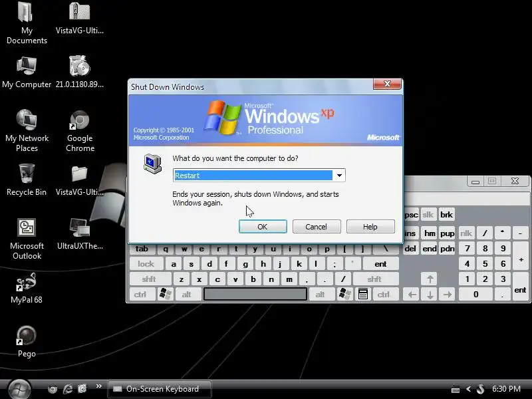Click the space bar key
This screenshot has width=532, height=399.
pos(255,294)
